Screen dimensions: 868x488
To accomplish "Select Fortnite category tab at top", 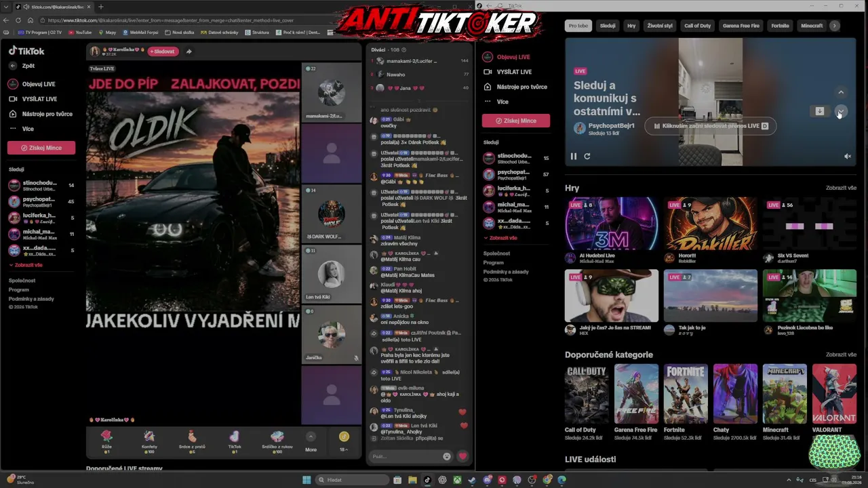I will [x=781, y=26].
